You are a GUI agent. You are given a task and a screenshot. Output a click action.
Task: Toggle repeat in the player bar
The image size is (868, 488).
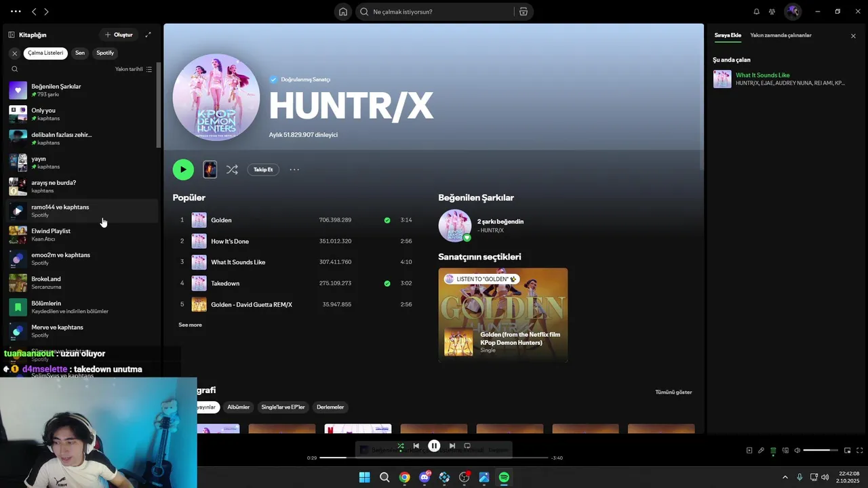click(x=467, y=446)
